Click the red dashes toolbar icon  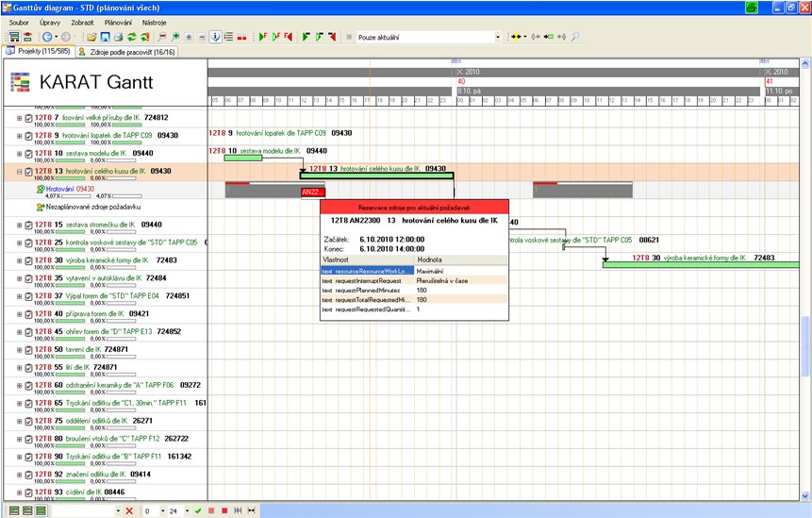point(241,38)
